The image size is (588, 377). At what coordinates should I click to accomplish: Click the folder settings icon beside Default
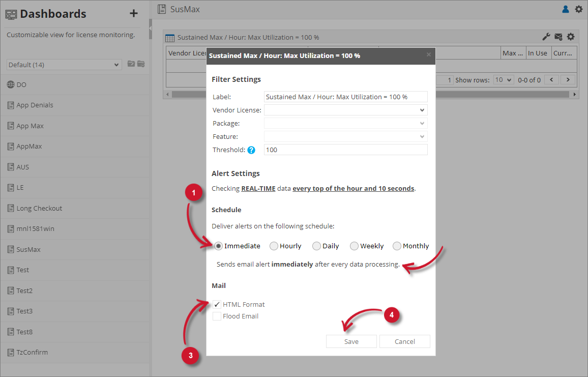pyautogui.click(x=141, y=64)
